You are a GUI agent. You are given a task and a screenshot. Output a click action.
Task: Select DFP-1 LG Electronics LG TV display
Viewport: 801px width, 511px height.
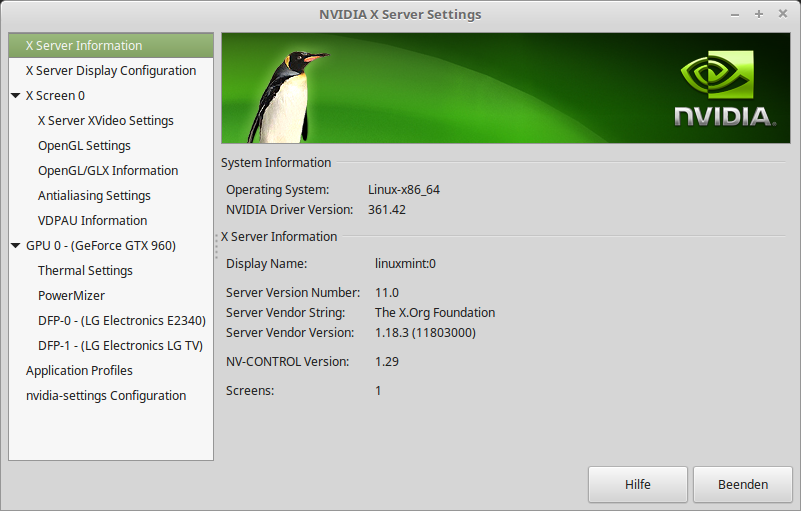pos(121,346)
